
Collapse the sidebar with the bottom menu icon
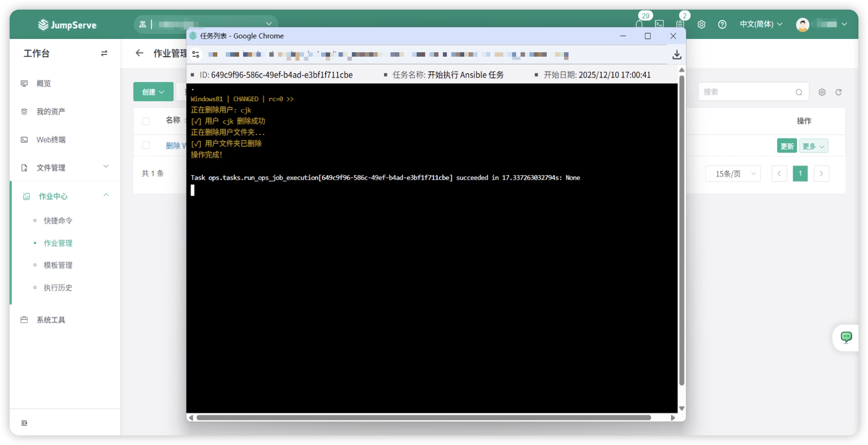pos(24,423)
